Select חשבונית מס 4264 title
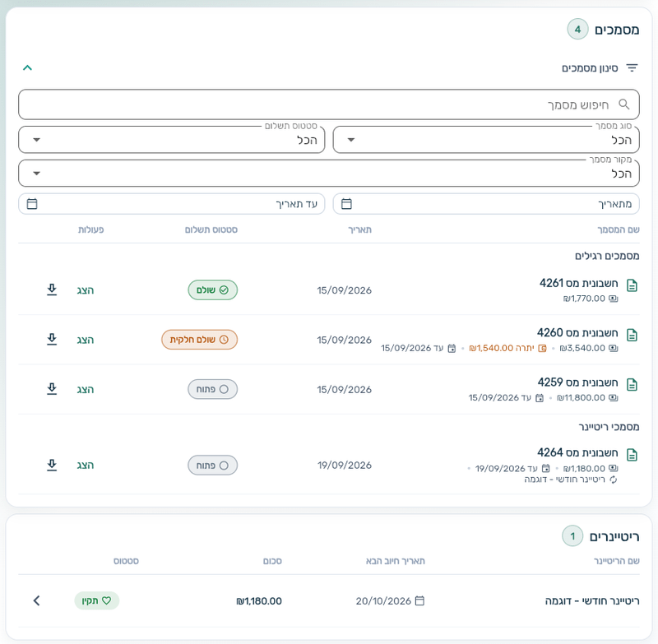 [x=577, y=452]
